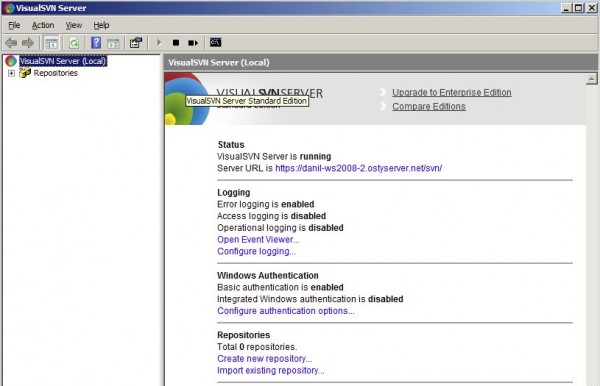Select VisualSVN Server (Local) in the tree
600x386 pixels.
click(63, 61)
